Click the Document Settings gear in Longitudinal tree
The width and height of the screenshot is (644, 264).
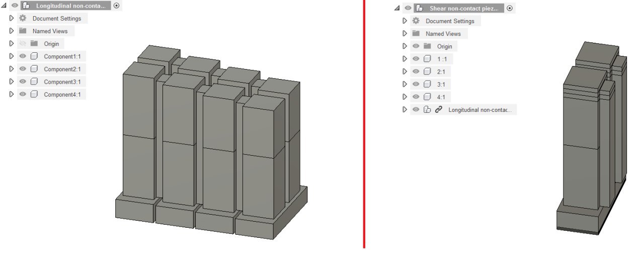coord(23,18)
